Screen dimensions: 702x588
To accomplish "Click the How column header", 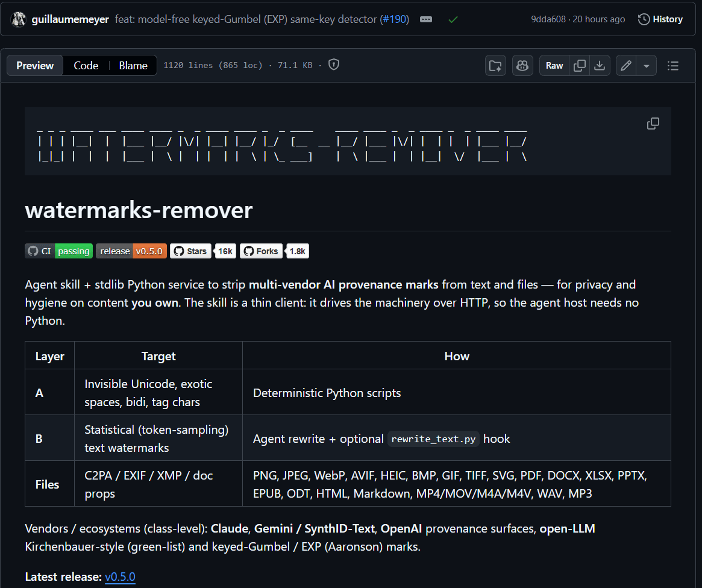I will pos(457,356).
